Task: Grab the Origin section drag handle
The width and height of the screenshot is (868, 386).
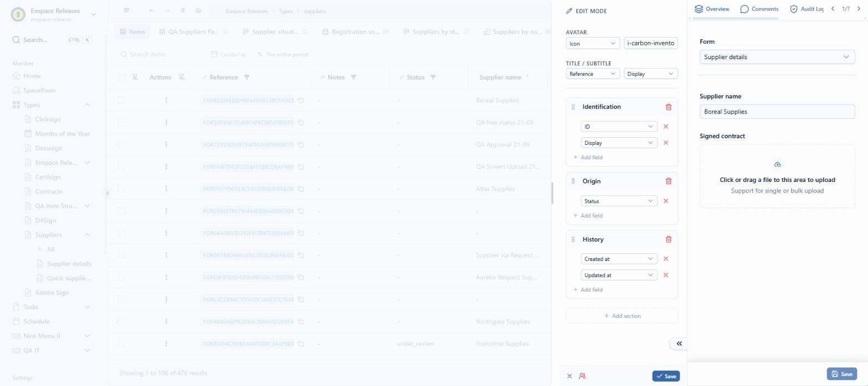Action: click(x=573, y=181)
